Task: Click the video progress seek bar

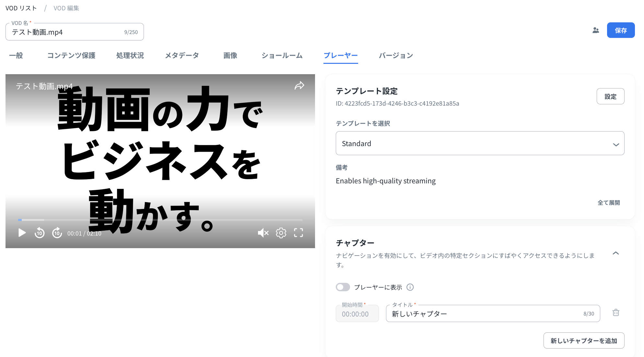Action: 160,220
